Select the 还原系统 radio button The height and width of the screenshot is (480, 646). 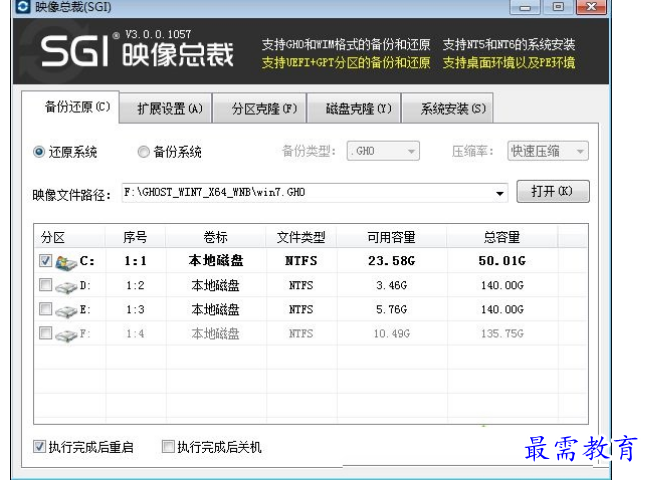[39, 152]
